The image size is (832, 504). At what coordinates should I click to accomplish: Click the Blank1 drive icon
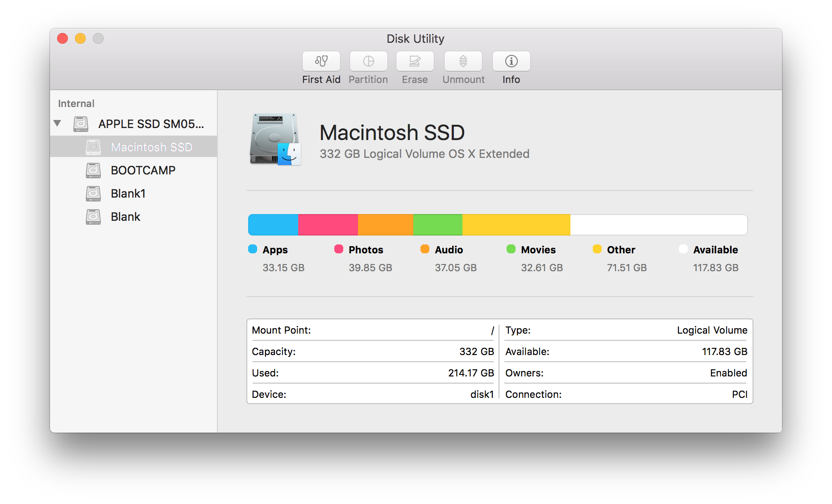tap(93, 194)
